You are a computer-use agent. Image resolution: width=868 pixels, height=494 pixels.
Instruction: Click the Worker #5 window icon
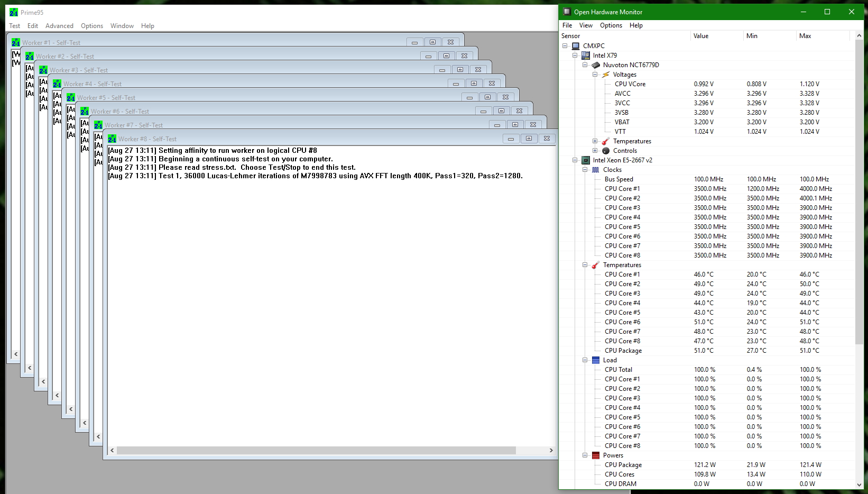[71, 97]
